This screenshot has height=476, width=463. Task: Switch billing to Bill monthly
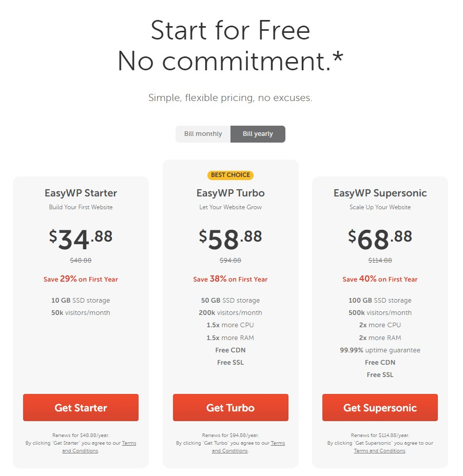[203, 134]
